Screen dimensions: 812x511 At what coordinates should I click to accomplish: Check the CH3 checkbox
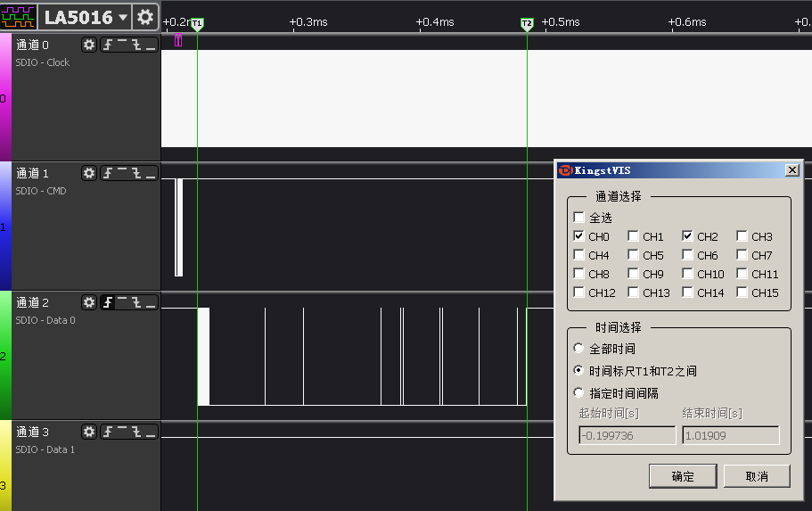[742, 236]
